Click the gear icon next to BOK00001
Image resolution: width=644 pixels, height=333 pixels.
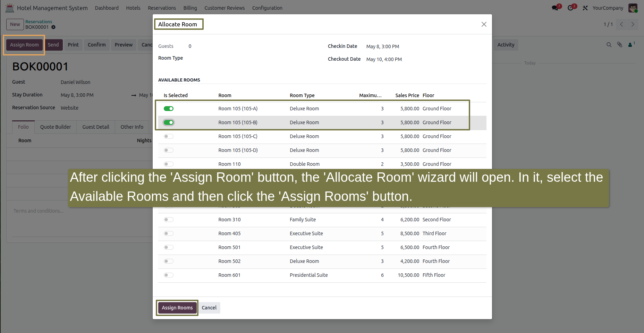click(53, 27)
